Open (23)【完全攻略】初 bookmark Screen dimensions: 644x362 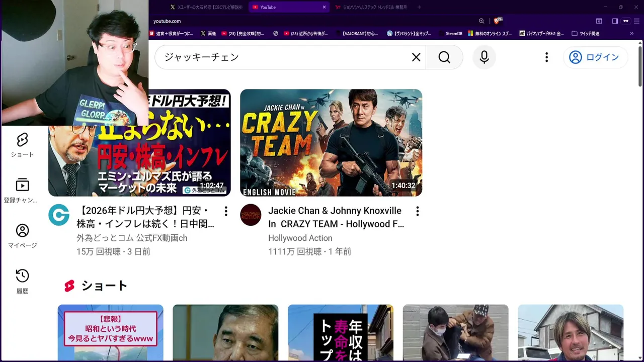point(243,34)
